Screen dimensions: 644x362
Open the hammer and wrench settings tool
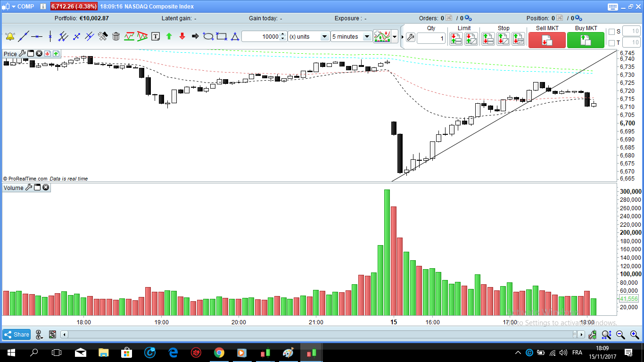[103, 36]
